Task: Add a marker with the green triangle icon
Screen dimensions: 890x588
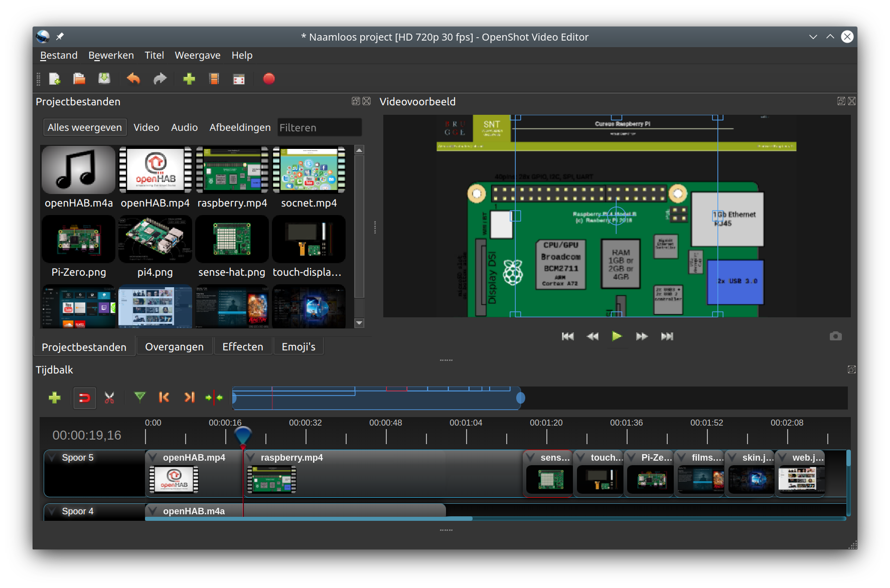Action: point(140,397)
